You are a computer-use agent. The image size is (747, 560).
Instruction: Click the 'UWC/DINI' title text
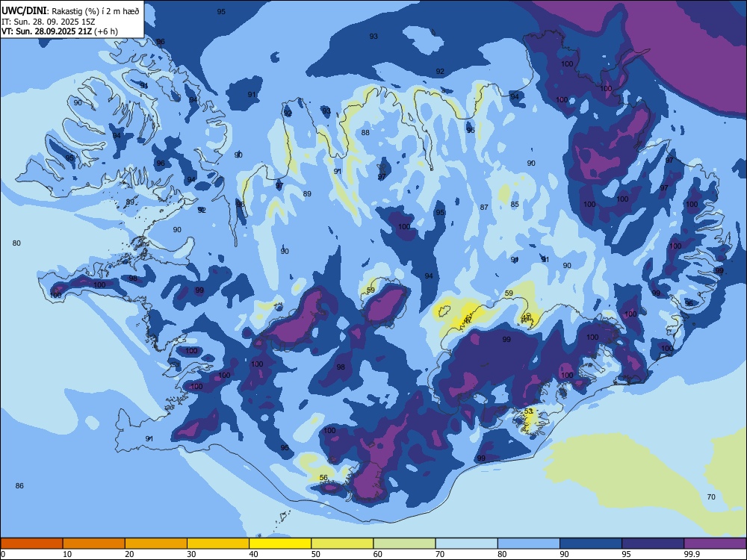coord(24,11)
